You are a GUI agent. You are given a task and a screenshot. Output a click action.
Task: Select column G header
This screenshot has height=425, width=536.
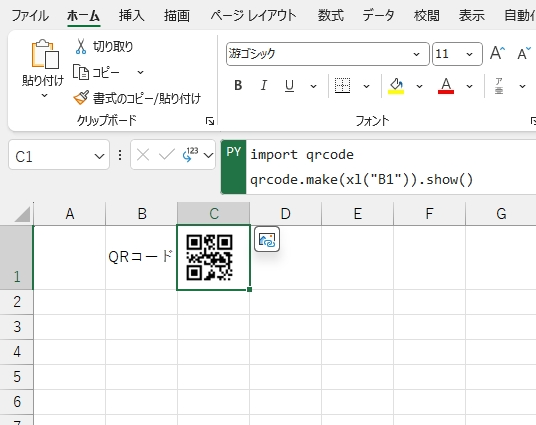[x=501, y=214]
